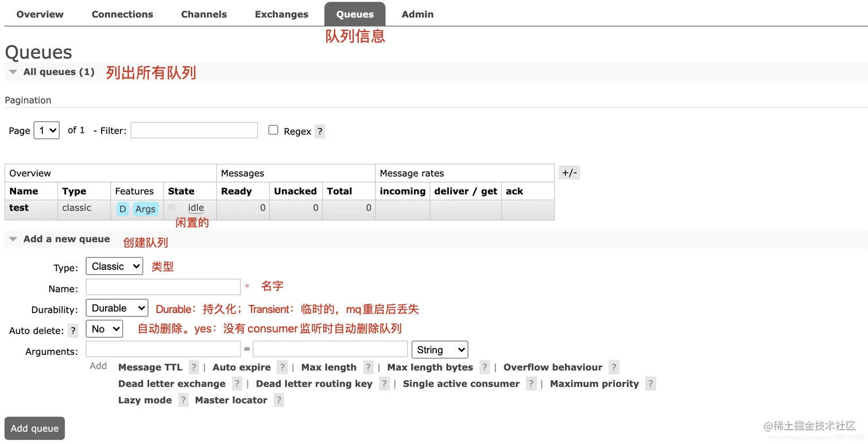868x444 pixels.
Task: Add the Auto expire argument
Action: [242, 368]
